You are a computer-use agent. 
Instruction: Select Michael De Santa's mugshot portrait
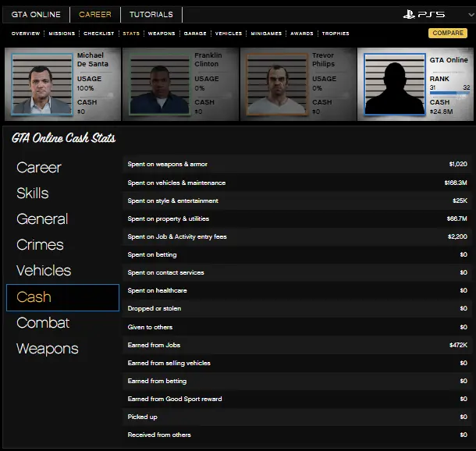[41, 84]
